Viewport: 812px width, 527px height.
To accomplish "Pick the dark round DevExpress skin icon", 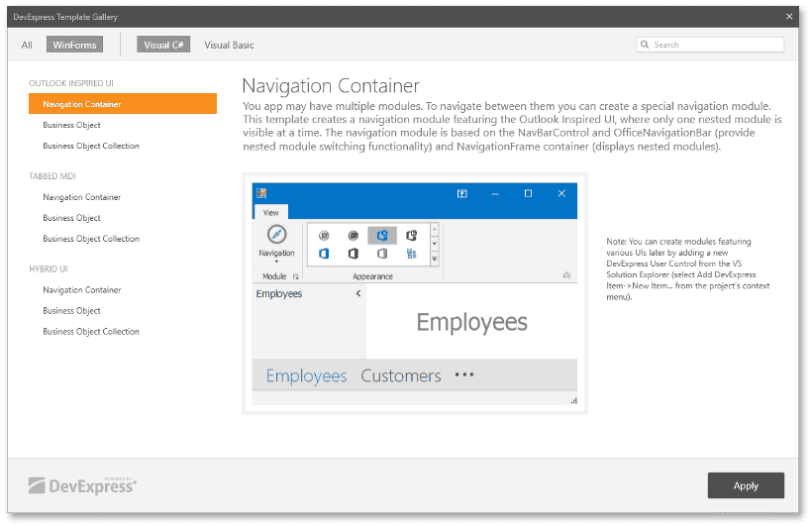I will pyautogui.click(x=354, y=236).
